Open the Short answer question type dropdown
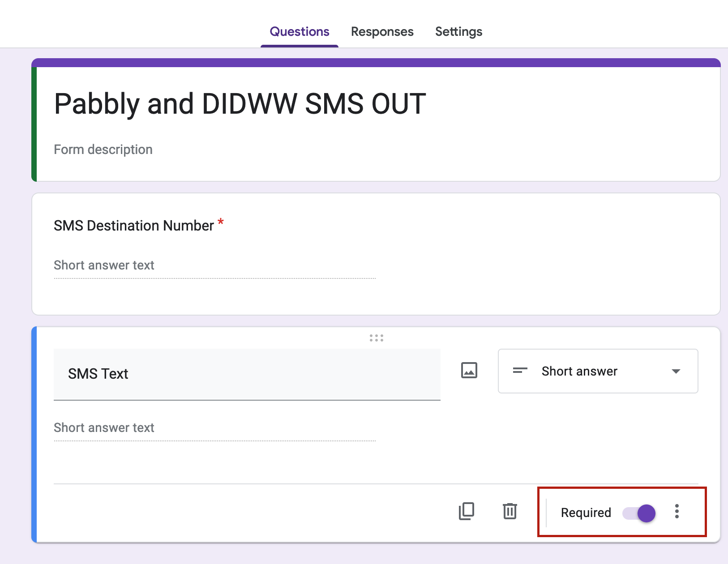 598,371
